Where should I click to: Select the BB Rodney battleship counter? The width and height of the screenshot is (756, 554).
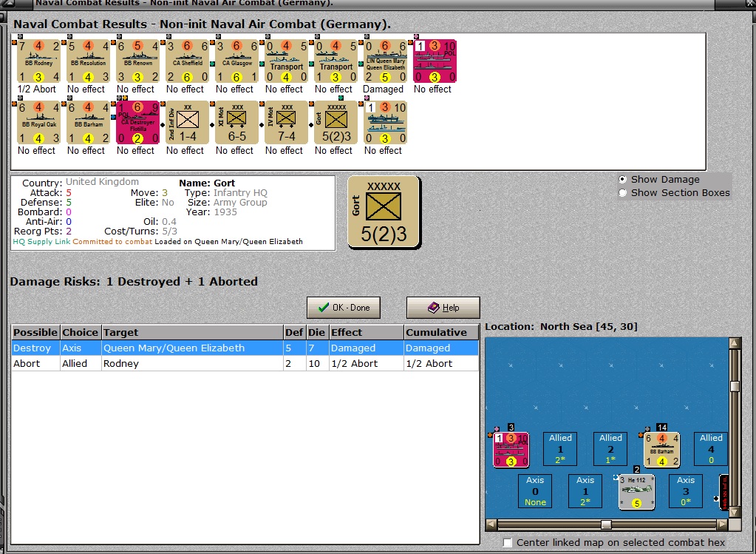(x=38, y=61)
